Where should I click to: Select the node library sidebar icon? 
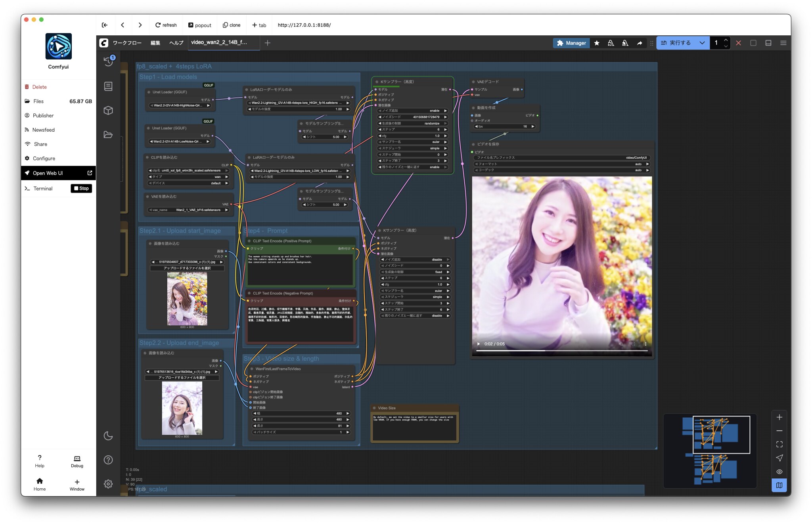tap(108, 86)
